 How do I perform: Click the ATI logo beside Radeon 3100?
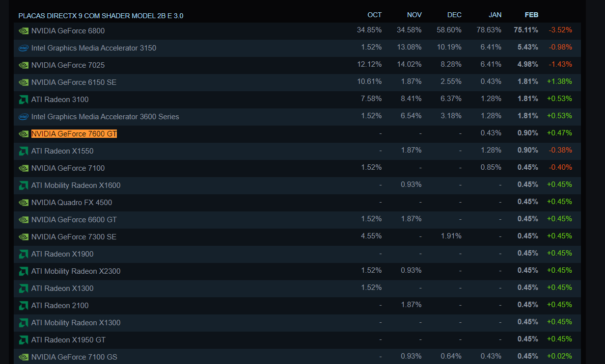point(23,100)
